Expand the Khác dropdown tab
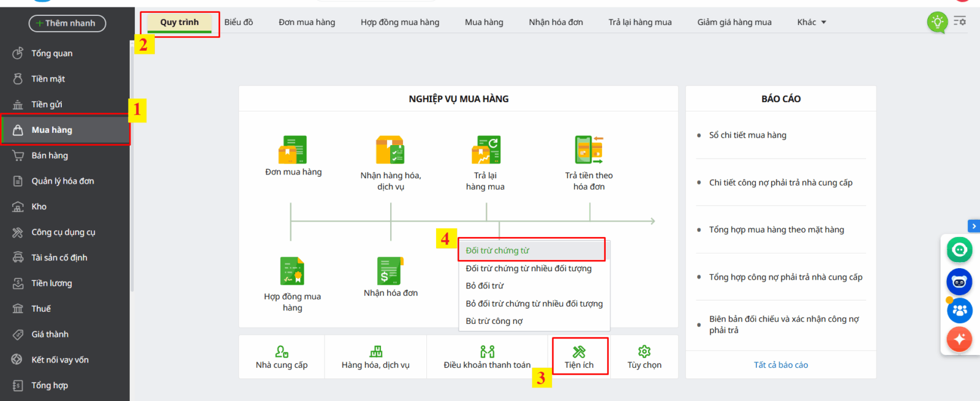 tap(812, 22)
